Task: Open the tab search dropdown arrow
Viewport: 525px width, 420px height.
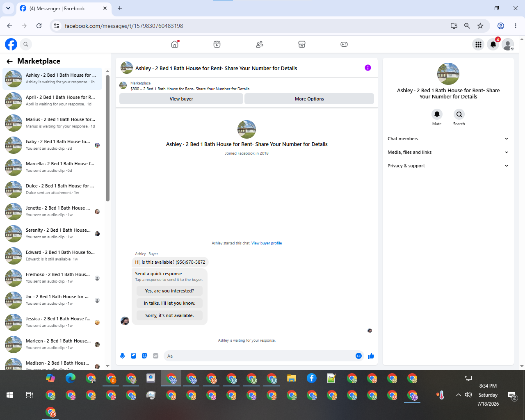Action: coord(8,8)
